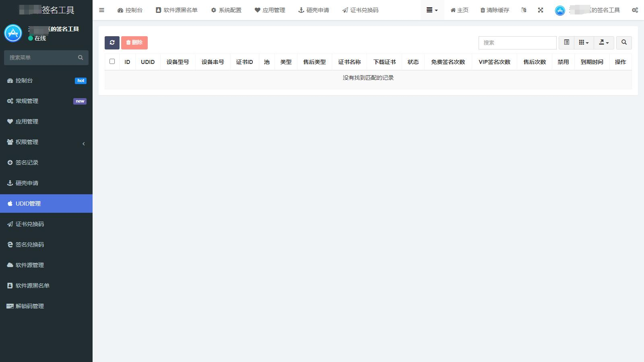This screenshot has width=644, height=362.
Task: Toggle the select-all checkbox in table header
Action: [x=111, y=61]
